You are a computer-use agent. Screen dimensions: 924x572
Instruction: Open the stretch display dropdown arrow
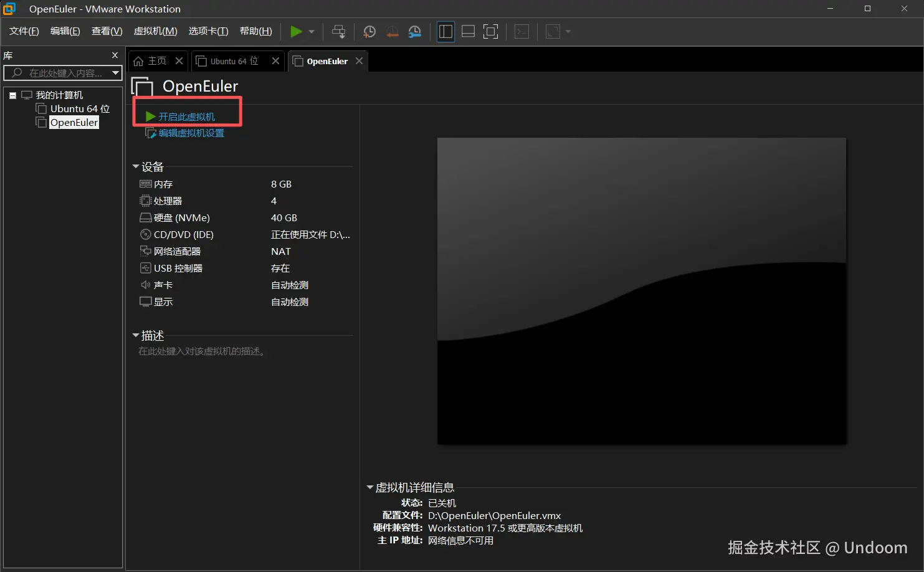point(568,32)
